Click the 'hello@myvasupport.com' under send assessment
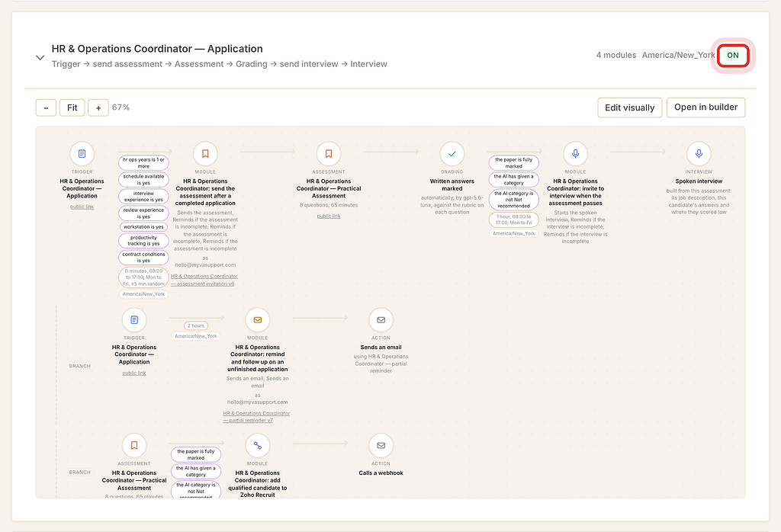Screen dimensions: 781x532 click(205, 265)
